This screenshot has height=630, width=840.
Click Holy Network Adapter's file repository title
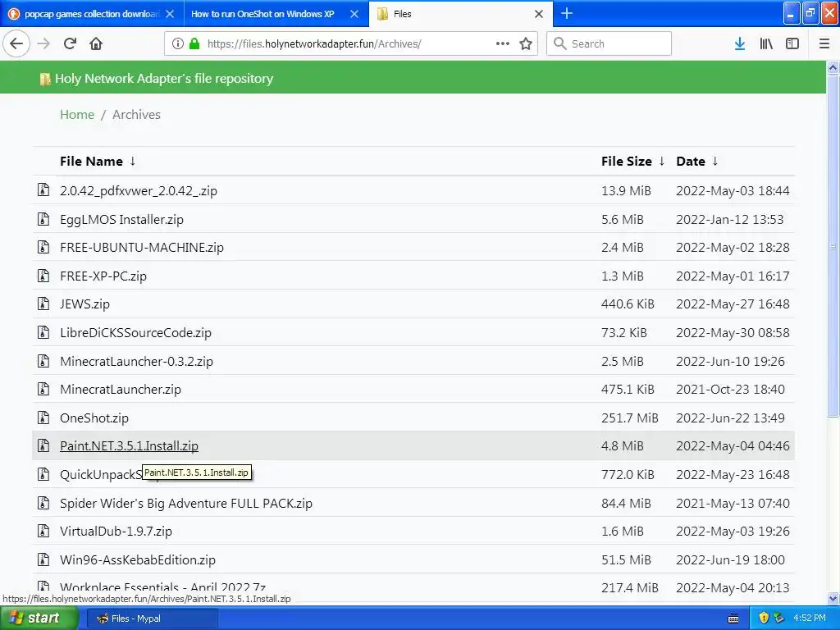point(164,79)
